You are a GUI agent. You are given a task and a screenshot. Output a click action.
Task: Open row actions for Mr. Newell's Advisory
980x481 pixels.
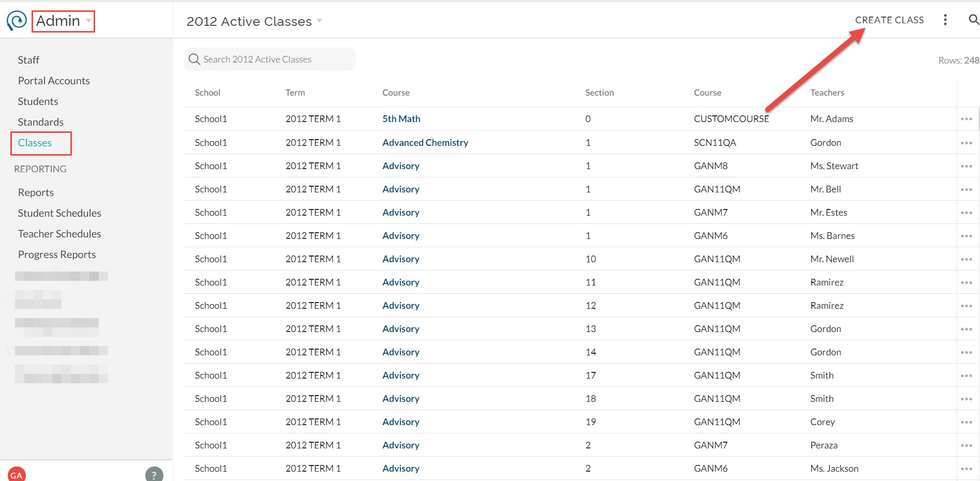coord(966,259)
